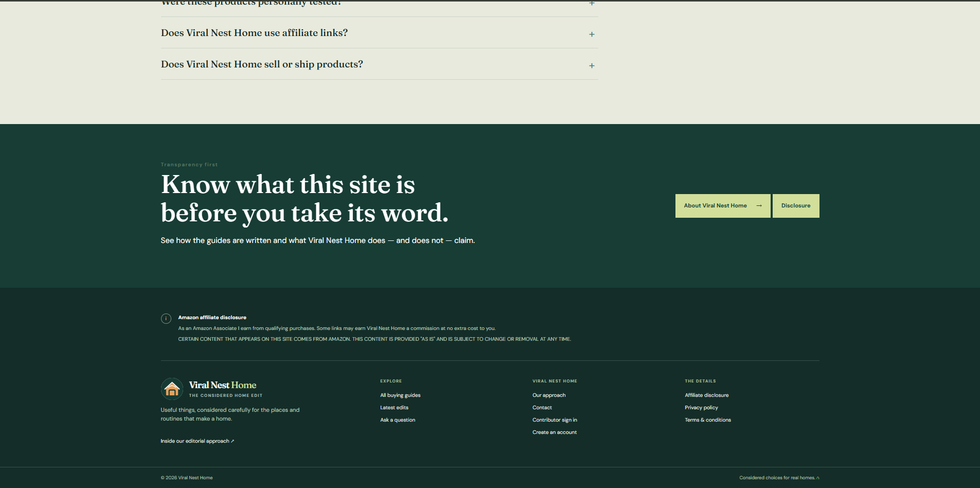
Task: Expand the sell or ship products plus icon
Action: coord(592,65)
